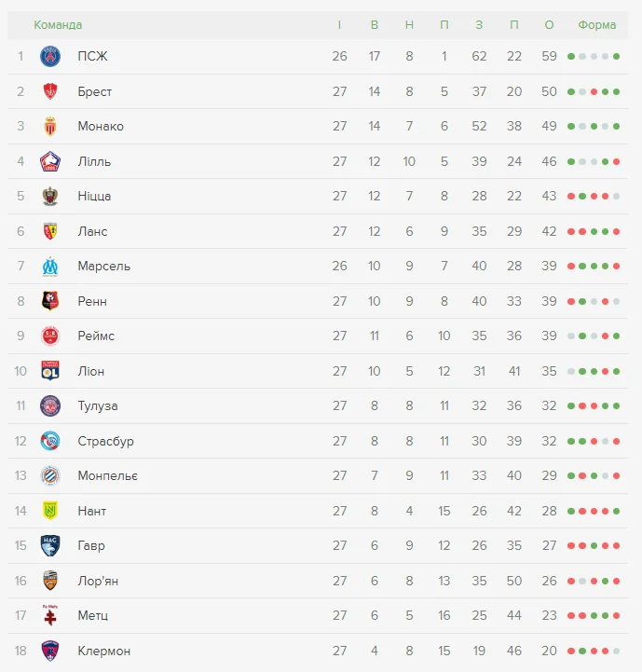Sort by the О points column header
The width and height of the screenshot is (642, 672).
pos(549,24)
